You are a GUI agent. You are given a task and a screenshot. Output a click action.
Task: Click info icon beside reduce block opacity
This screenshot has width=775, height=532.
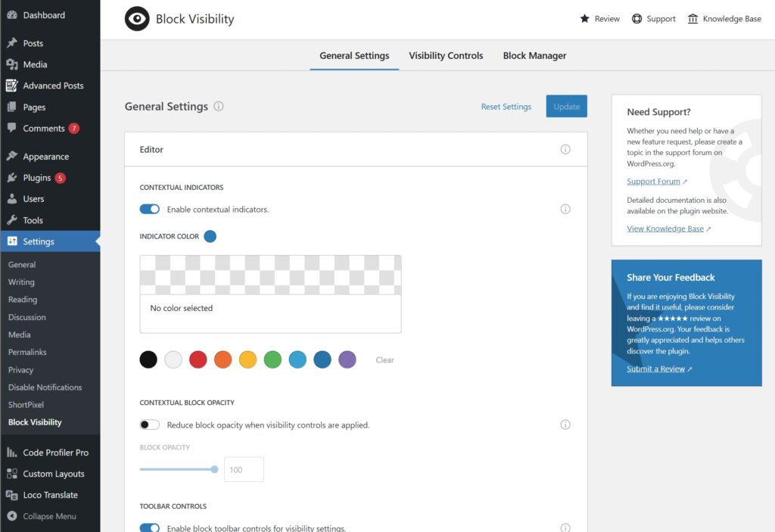[x=565, y=425]
